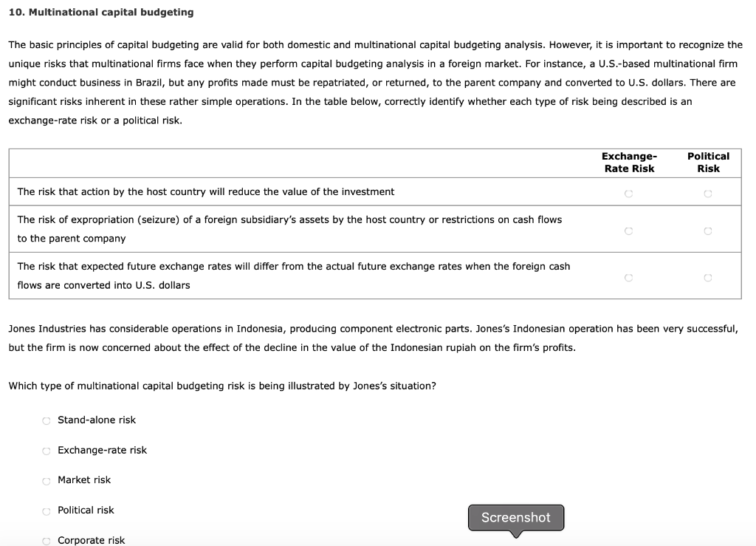Click the Multinational capital budgeting heading
Image resolution: width=756 pixels, height=546 pixels.
pyautogui.click(x=102, y=12)
